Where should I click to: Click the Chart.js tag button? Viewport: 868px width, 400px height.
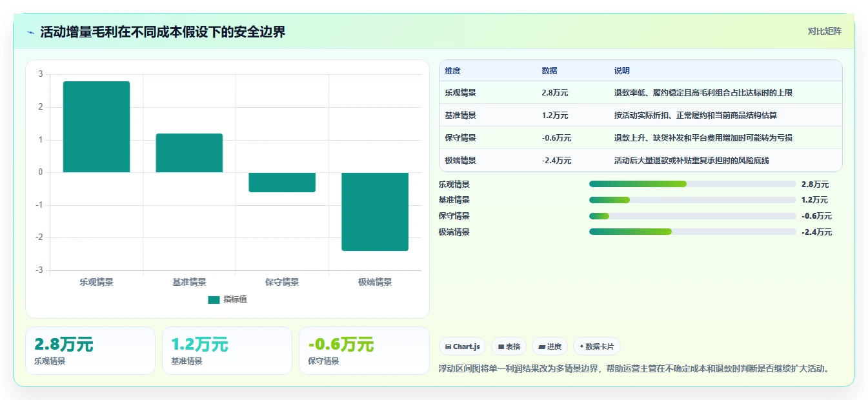(463, 346)
